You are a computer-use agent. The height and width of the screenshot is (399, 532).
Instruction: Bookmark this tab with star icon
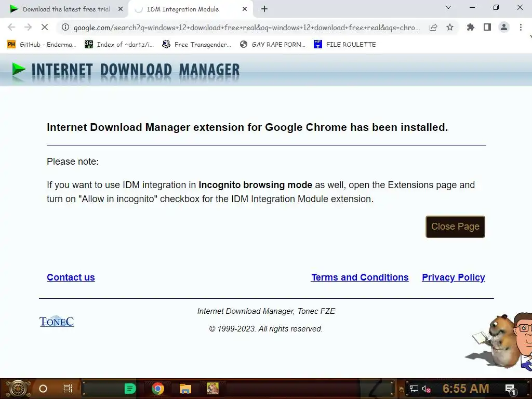(x=450, y=28)
